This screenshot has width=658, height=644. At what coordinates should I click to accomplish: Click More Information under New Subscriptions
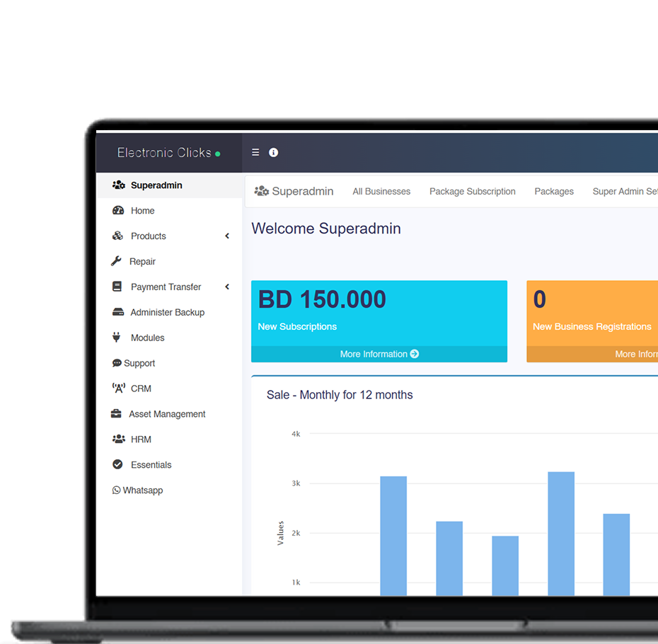coord(379,354)
